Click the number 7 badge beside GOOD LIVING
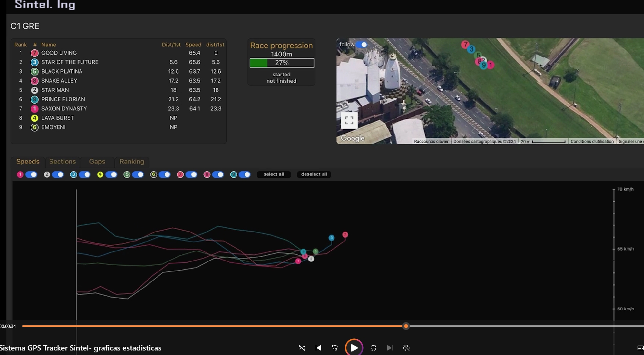 click(x=34, y=53)
